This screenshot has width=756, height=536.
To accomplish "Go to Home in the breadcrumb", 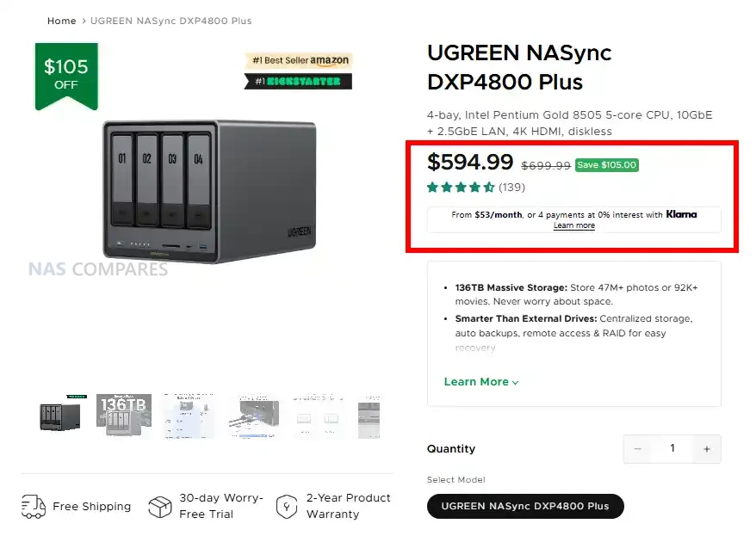I will (x=62, y=21).
